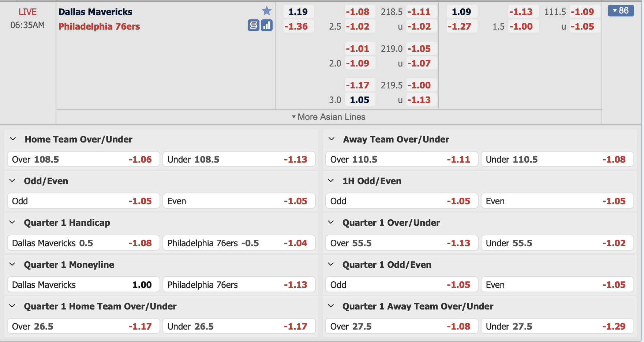
Task: Open the live scoreboard S icon
Action: tap(254, 25)
